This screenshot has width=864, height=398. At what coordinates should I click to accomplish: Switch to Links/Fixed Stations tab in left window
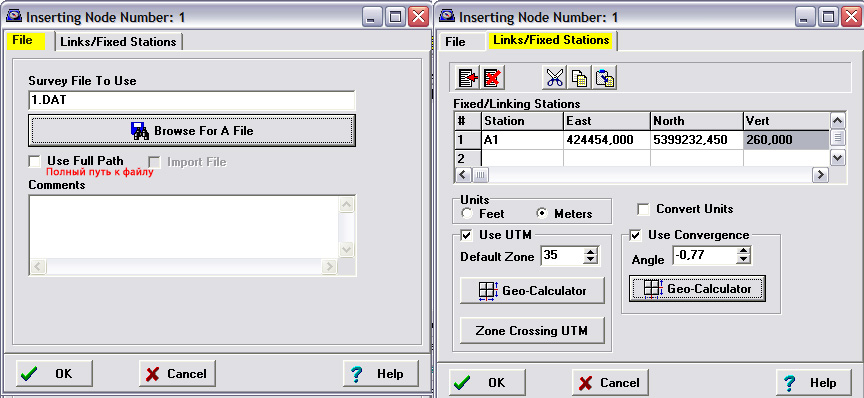pyautogui.click(x=118, y=42)
